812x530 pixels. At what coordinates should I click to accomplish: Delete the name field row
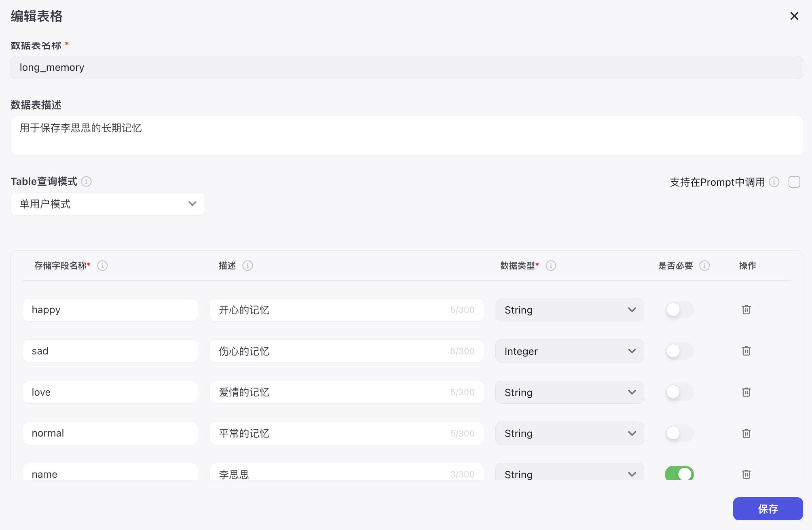(x=746, y=474)
